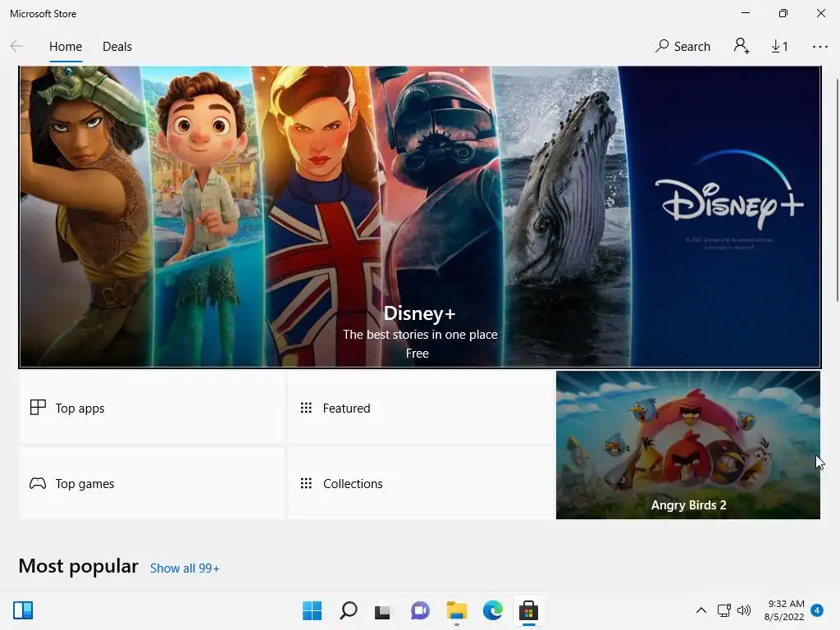This screenshot has width=840, height=630.
Task: Open the Deals tab
Action: click(x=116, y=47)
